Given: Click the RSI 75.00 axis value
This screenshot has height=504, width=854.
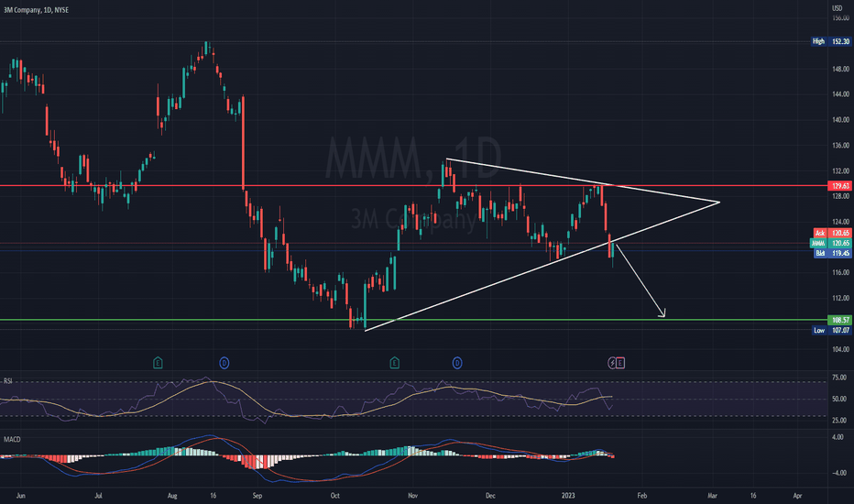Looking at the screenshot, I should (839, 378).
